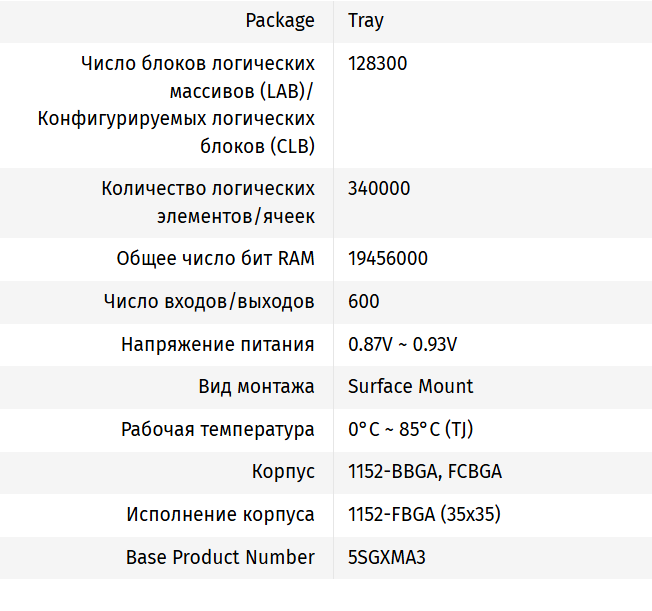Select the product number 5SGXMA3
This screenshot has height=611, width=652.
tap(387, 557)
